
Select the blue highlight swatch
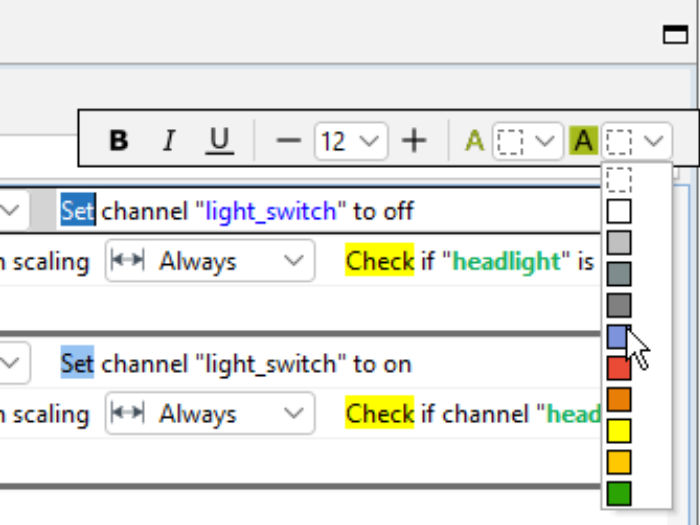point(619,337)
